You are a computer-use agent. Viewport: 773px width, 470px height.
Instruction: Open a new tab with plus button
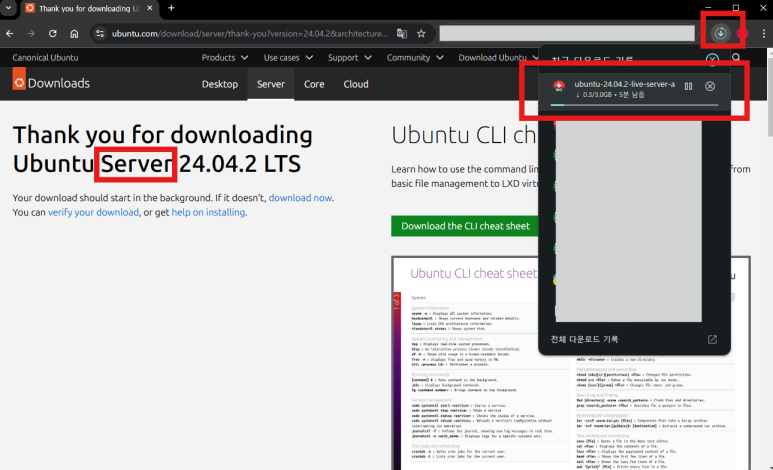click(x=171, y=8)
